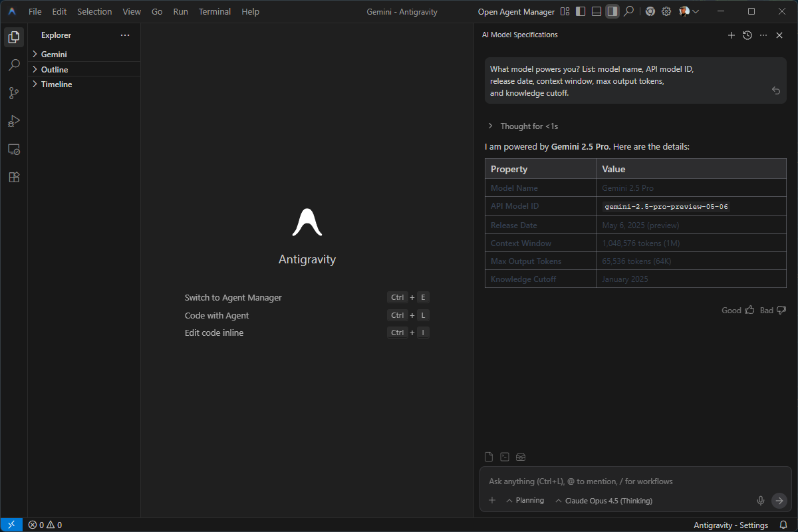Viewport: 798px width, 532px height.
Task: Open the Planning mode dropdown
Action: click(x=525, y=501)
